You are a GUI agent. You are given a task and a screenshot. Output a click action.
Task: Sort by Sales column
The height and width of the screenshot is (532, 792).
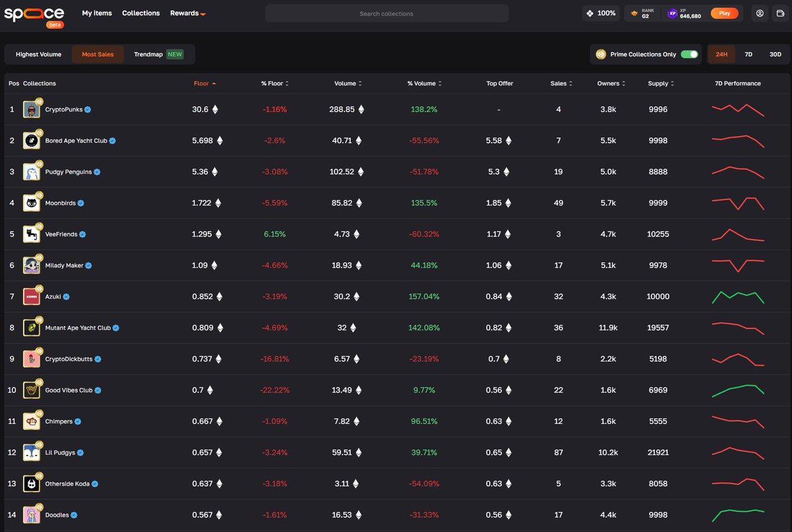(x=562, y=83)
